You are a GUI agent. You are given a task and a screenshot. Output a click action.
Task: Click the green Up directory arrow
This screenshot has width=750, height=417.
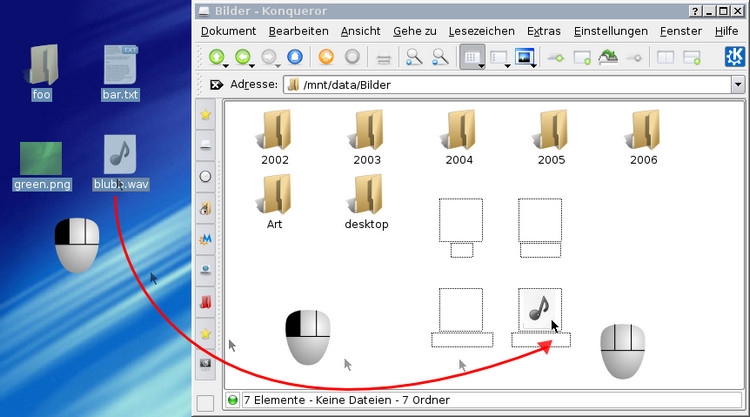[216, 58]
